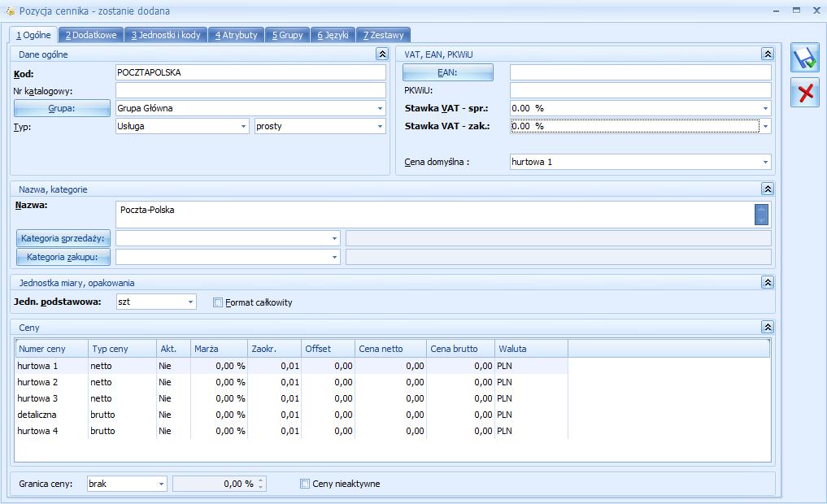Click the Marża column header
The image size is (827, 504).
(x=219, y=349)
